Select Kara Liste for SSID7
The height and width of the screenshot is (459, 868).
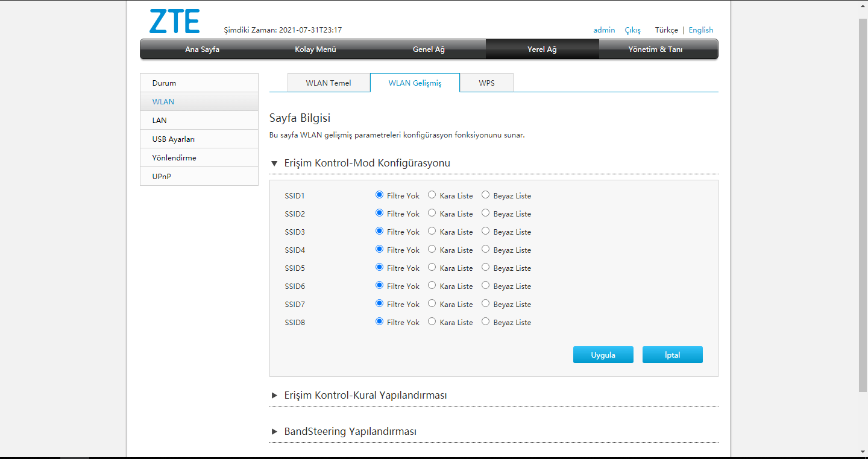pyautogui.click(x=432, y=303)
